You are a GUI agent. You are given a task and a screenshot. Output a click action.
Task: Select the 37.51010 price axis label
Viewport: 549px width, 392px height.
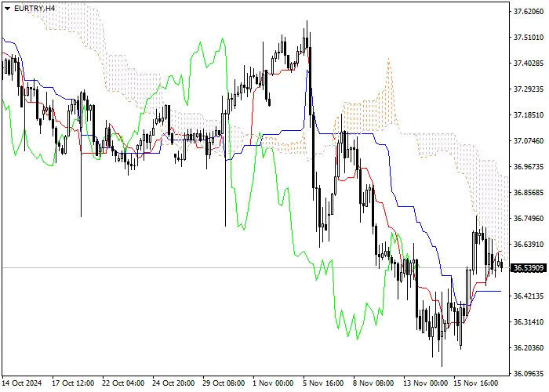(x=529, y=38)
